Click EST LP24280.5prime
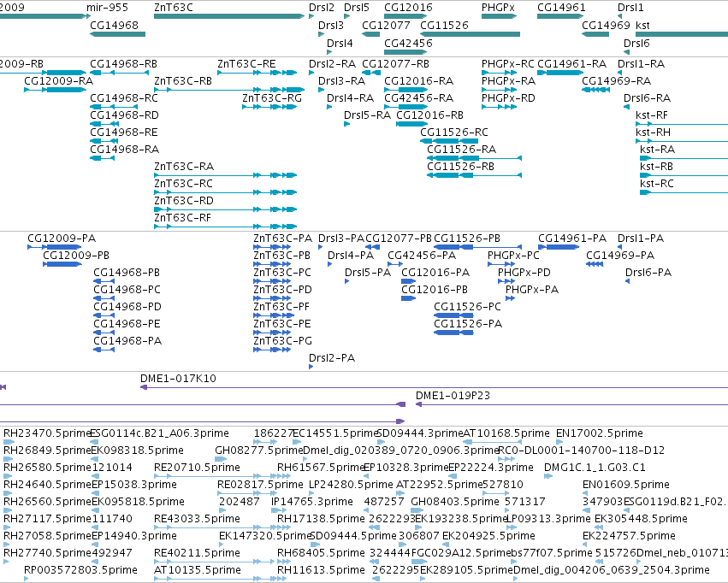The width and height of the screenshot is (728, 583). pos(311,493)
